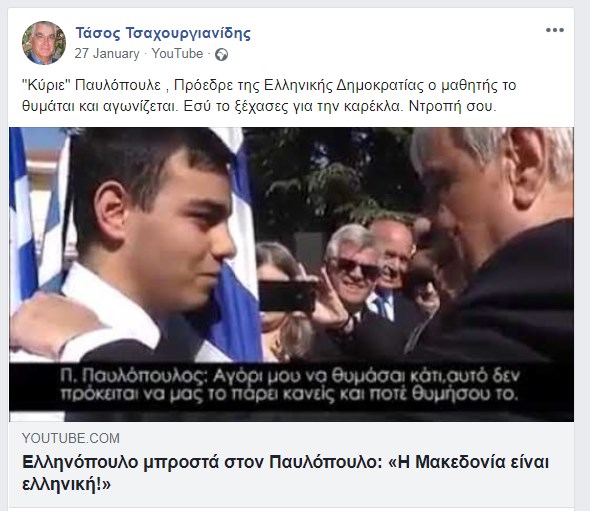This screenshot has height=511, width=590.
Task: Click the last title line «ελληνική!»
Action: [x=66, y=484]
